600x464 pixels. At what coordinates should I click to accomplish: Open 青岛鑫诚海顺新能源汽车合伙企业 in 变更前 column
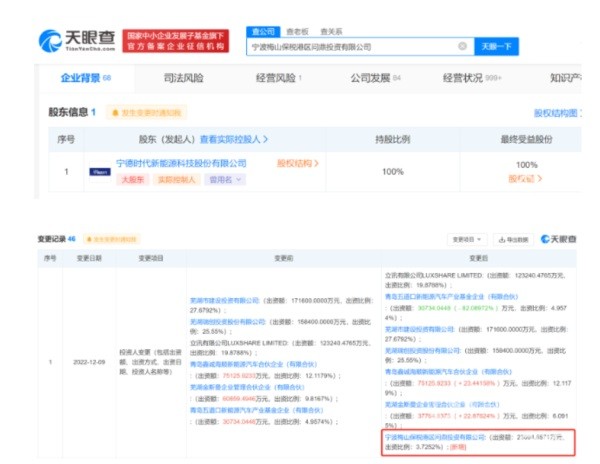pos(254,364)
